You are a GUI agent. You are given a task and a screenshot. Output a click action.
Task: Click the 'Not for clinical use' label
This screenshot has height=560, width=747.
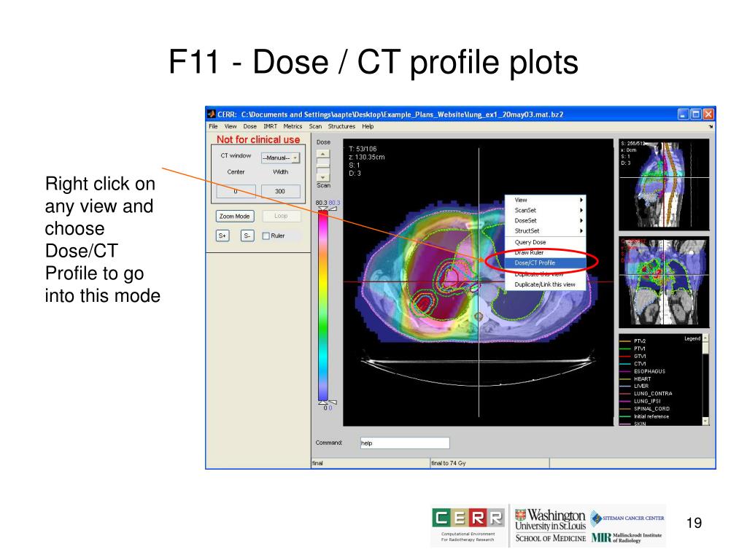258,139
